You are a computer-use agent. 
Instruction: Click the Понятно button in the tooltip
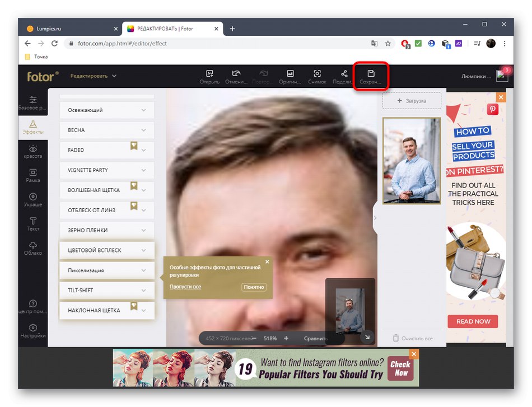254,287
